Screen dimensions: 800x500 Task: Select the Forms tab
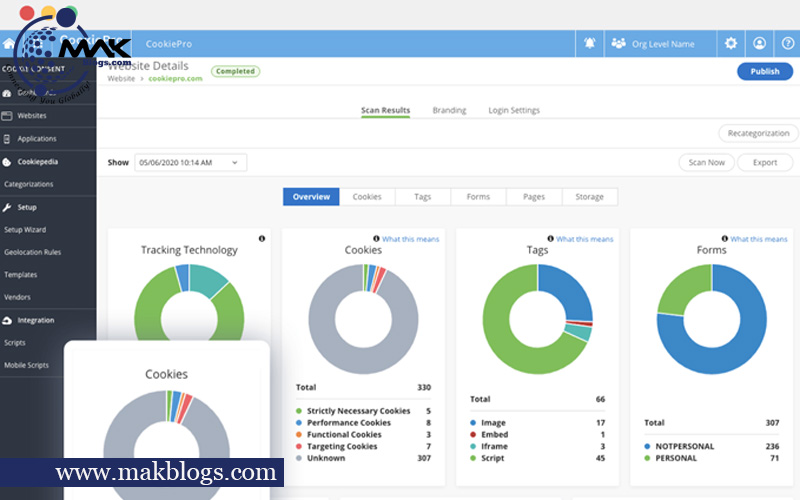478,197
